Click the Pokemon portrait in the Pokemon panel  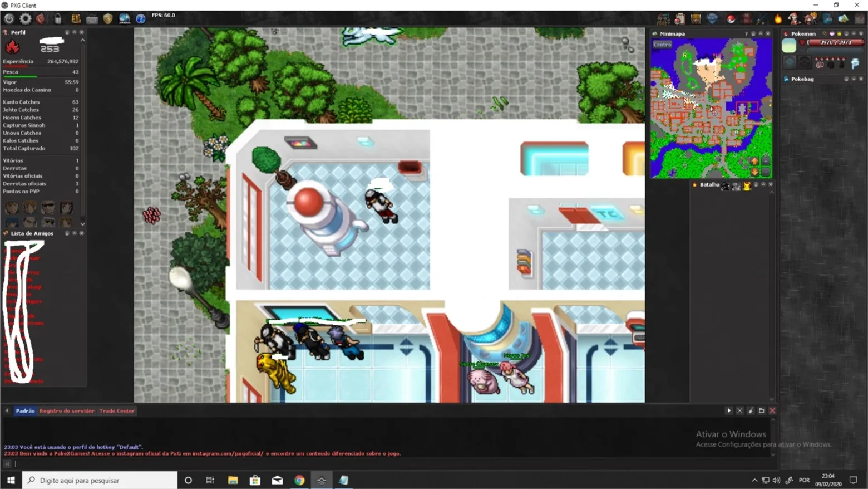(789, 46)
